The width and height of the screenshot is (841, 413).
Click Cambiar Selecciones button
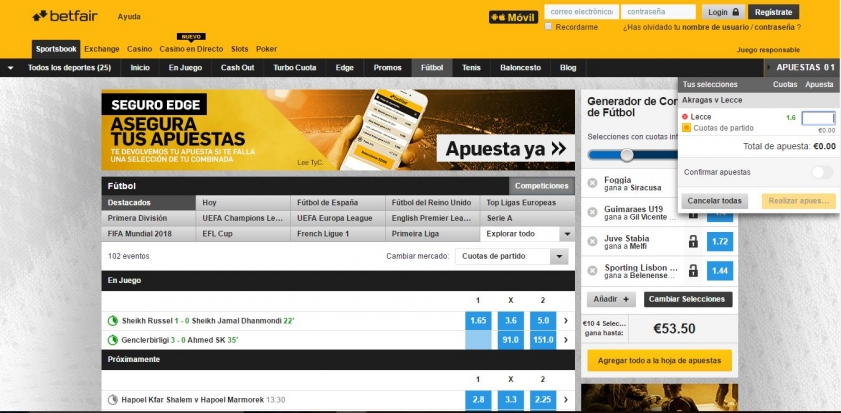click(688, 299)
